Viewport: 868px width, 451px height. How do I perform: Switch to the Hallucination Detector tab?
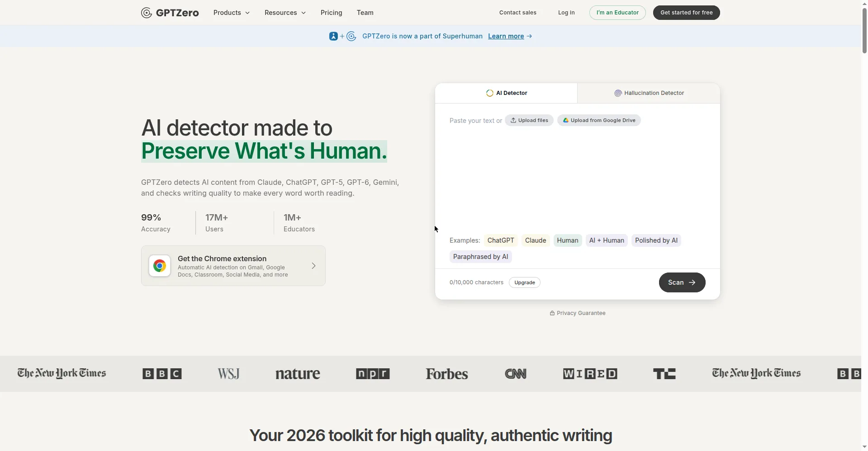[649, 93]
